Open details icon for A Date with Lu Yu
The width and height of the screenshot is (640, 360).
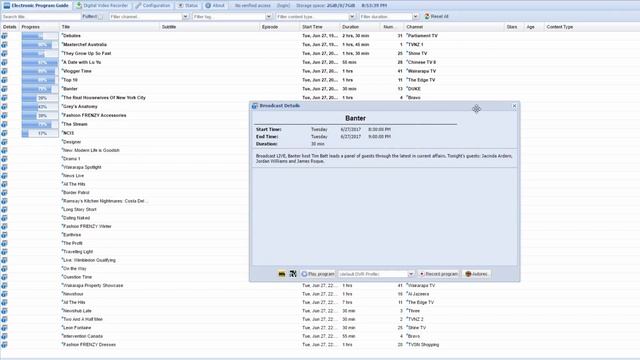[x=4, y=62]
